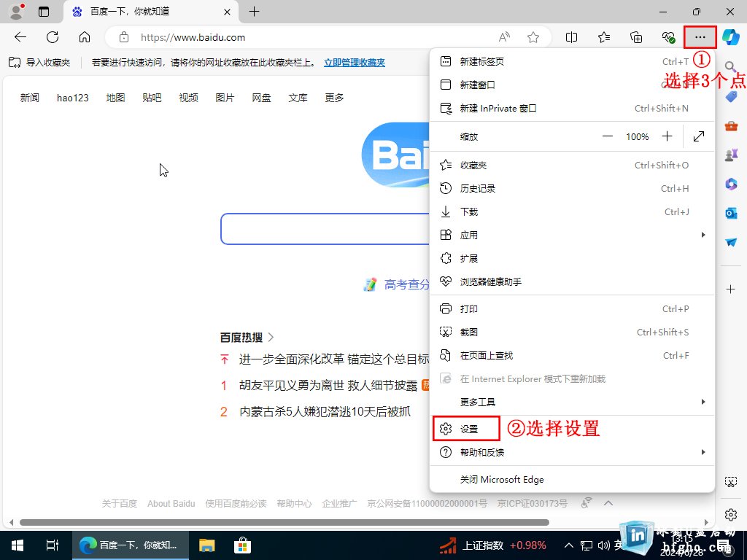This screenshot has height=560, width=747.
Task: Open sidebar Tools briefcase icon
Action: (x=731, y=126)
